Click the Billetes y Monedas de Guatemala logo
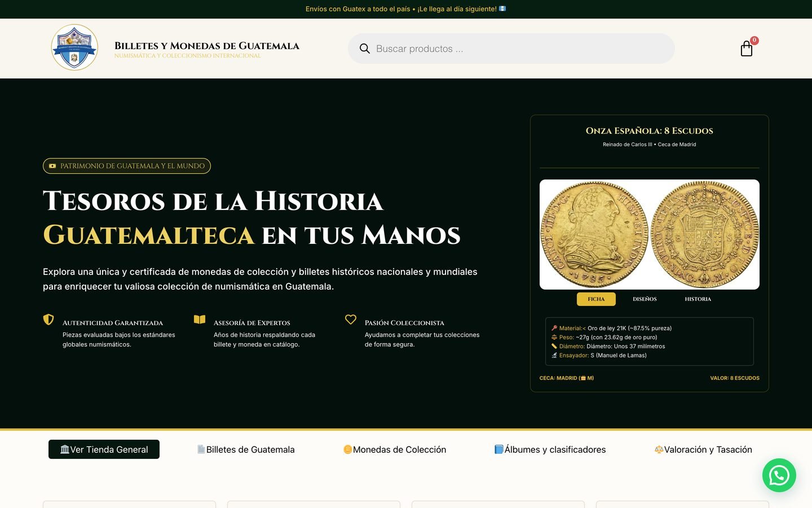The image size is (812, 508). [74, 47]
